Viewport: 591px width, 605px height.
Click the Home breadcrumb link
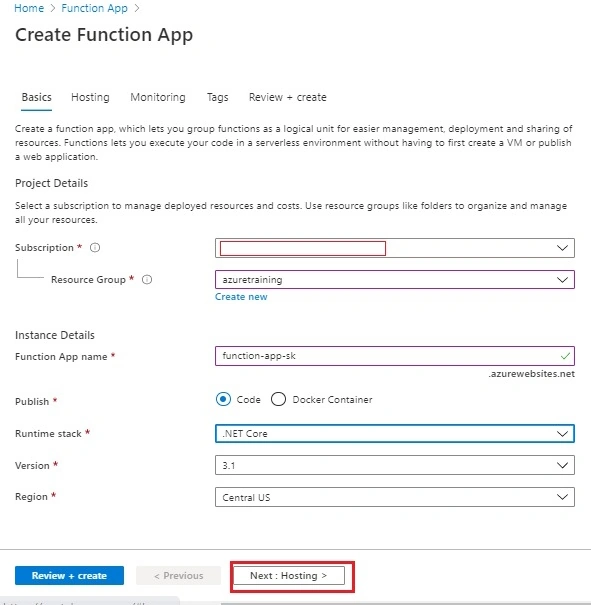pos(29,8)
